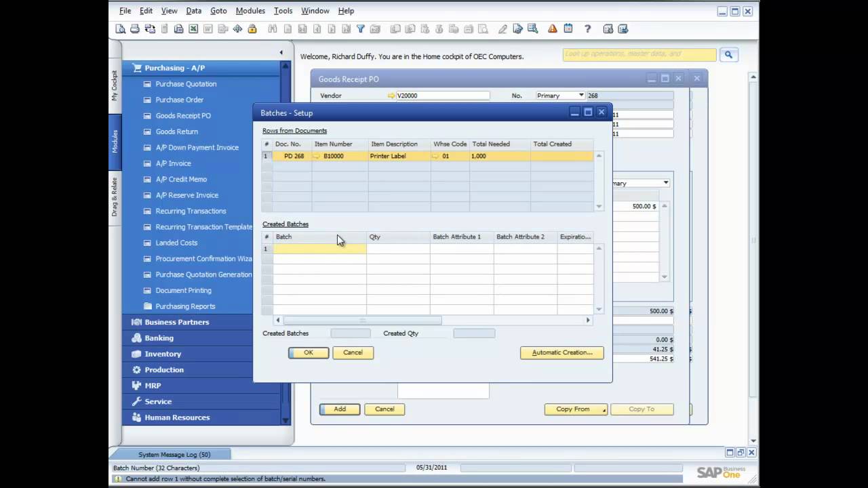
Task: Open System Message Log (50) tab
Action: (174, 454)
